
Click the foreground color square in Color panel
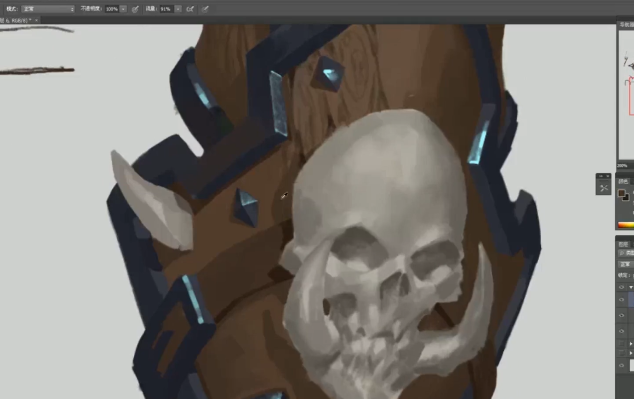[622, 193]
